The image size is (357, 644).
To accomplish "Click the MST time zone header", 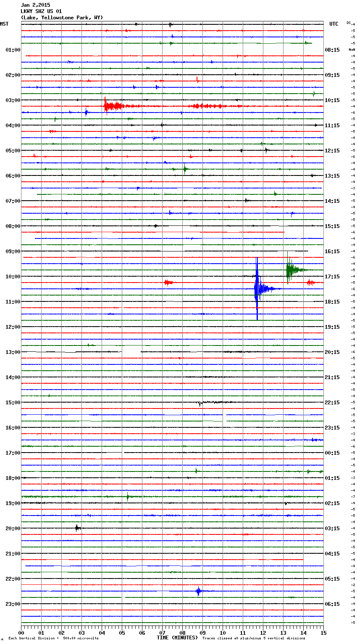I will pos(4,24).
